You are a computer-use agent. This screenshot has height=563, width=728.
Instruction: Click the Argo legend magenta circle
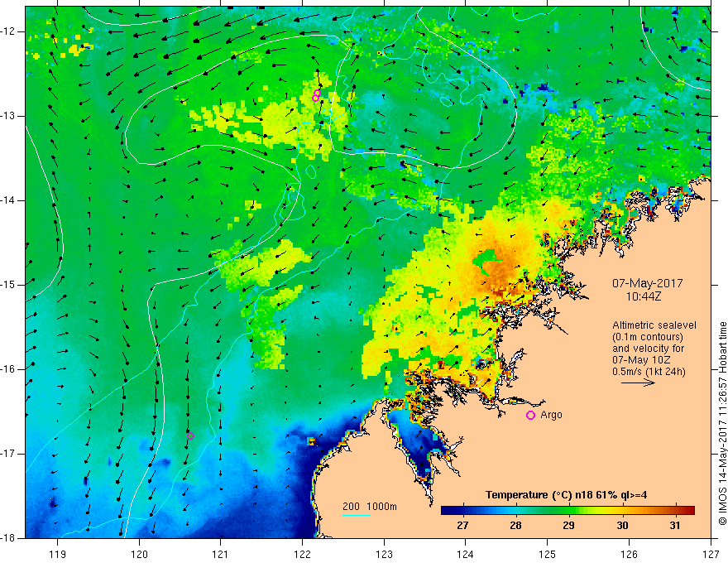[x=530, y=416]
